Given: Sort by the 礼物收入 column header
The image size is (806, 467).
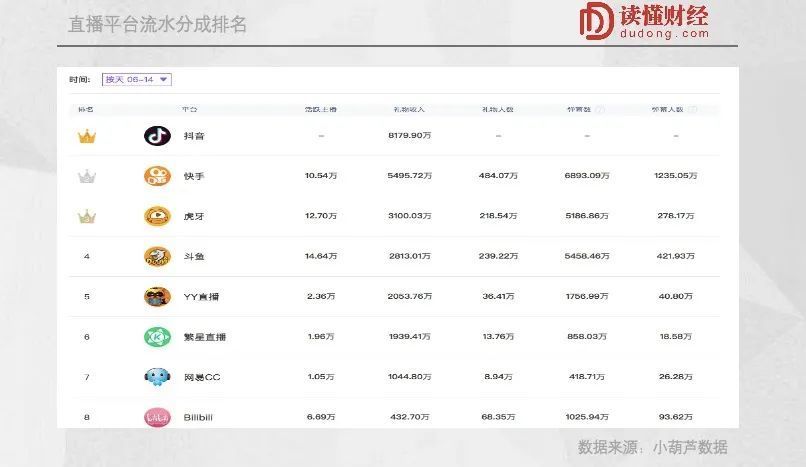Looking at the screenshot, I should pyautogui.click(x=409, y=109).
